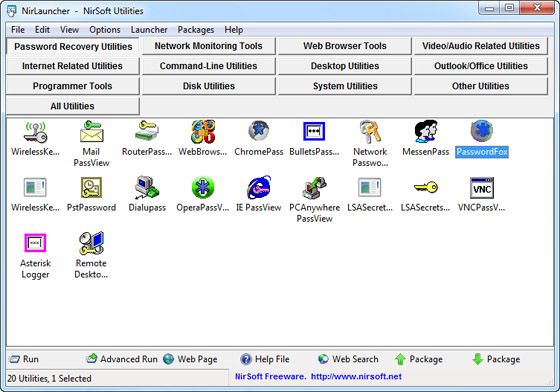560x392 pixels.
Task: Click the NirLauncher title bar app icon
Action: (x=12, y=11)
